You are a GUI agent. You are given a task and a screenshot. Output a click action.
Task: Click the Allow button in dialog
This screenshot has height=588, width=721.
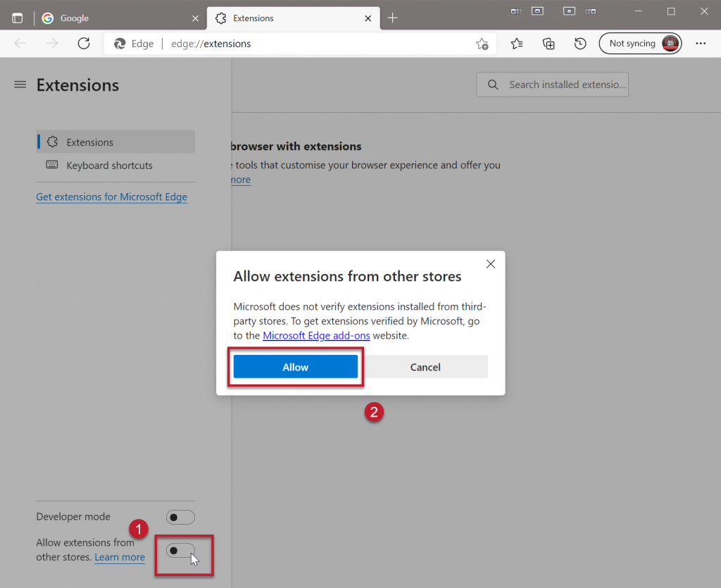[295, 367]
